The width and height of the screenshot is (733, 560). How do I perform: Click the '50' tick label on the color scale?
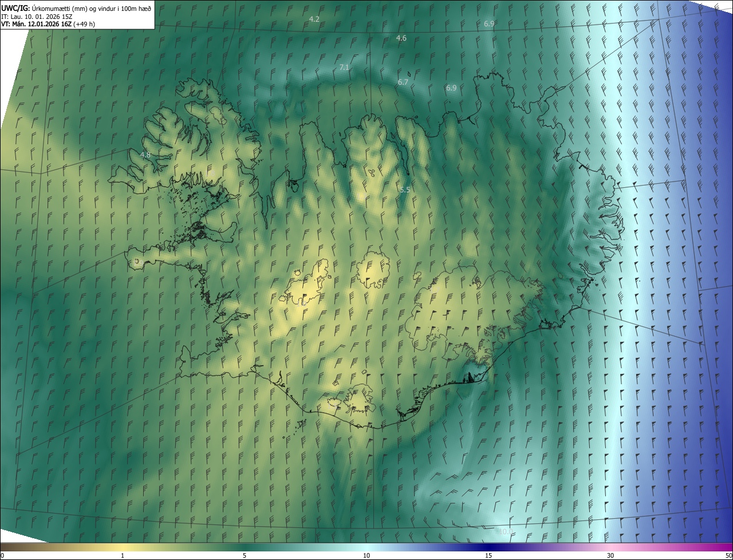(728, 555)
